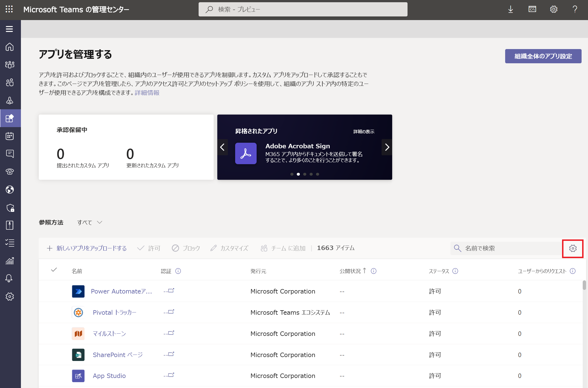Viewport: 588px width, 388px height.
Task: Click the カスタマイズ toolbar action
Action: coord(229,248)
